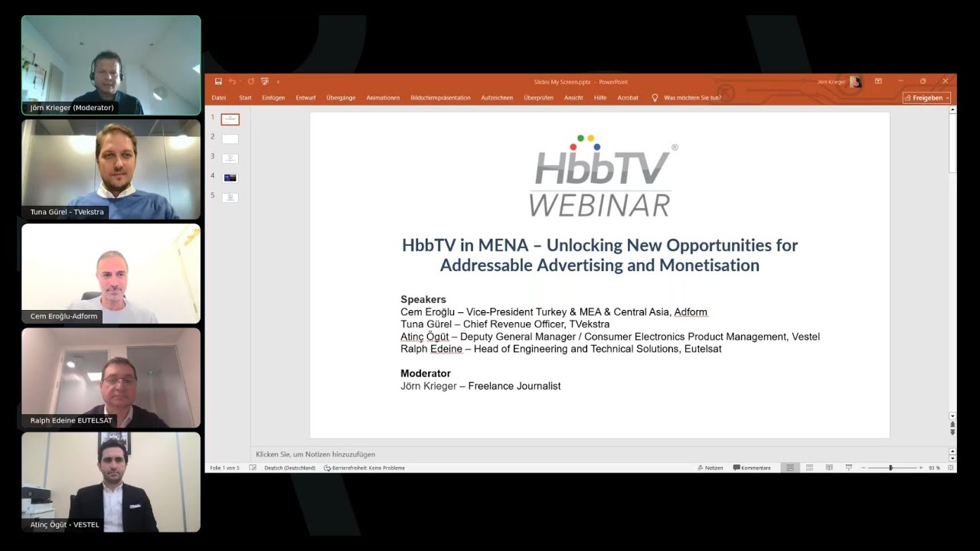This screenshot has width=980, height=551.
Task: Click the 'Folie 1 von 5' status indicator
Action: coord(224,468)
